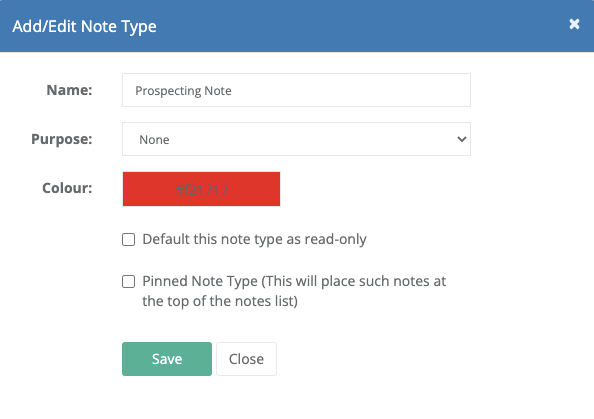The image size is (594, 419).
Task: Click 'Default this note type as read-only' label
Action: click(254, 239)
